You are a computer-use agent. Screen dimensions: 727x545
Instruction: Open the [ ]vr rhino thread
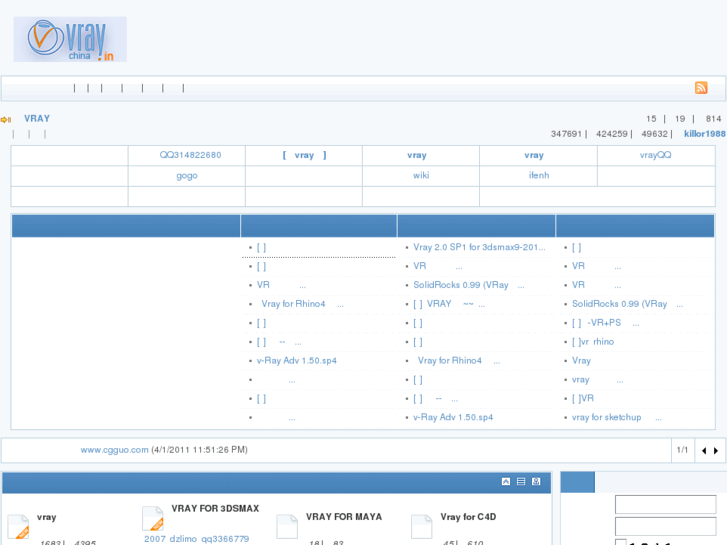click(x=593, y=342)
